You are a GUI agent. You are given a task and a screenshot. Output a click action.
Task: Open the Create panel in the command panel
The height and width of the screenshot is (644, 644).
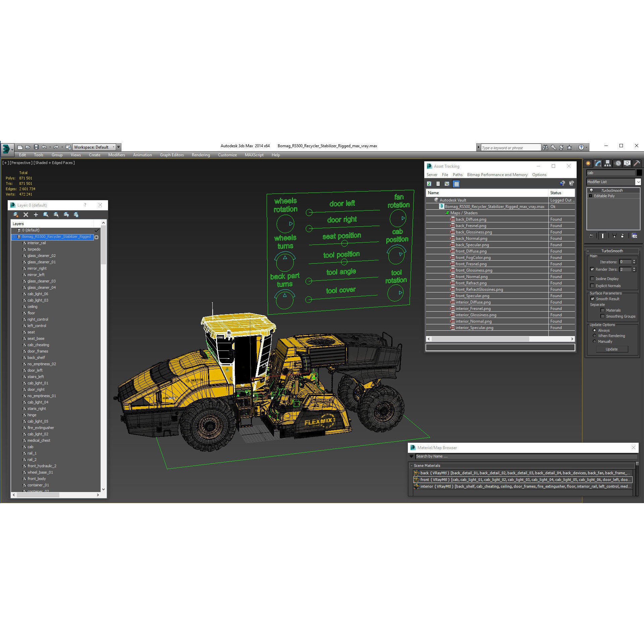click(x=588, y=163)
